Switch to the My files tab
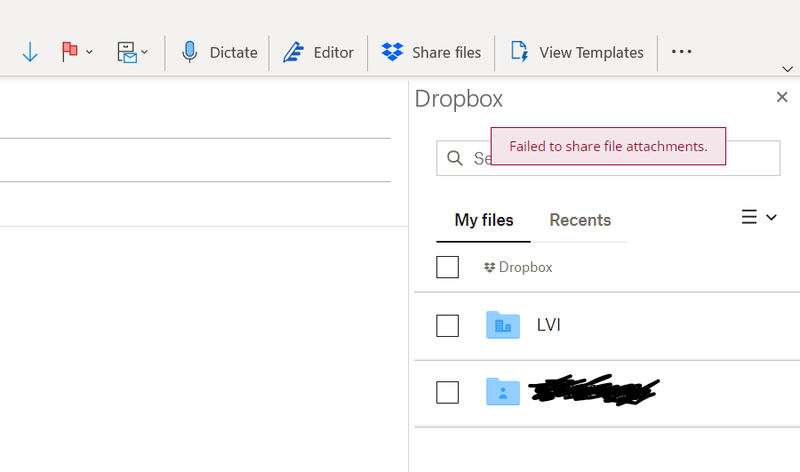800x472 pixels. [484, 220]
